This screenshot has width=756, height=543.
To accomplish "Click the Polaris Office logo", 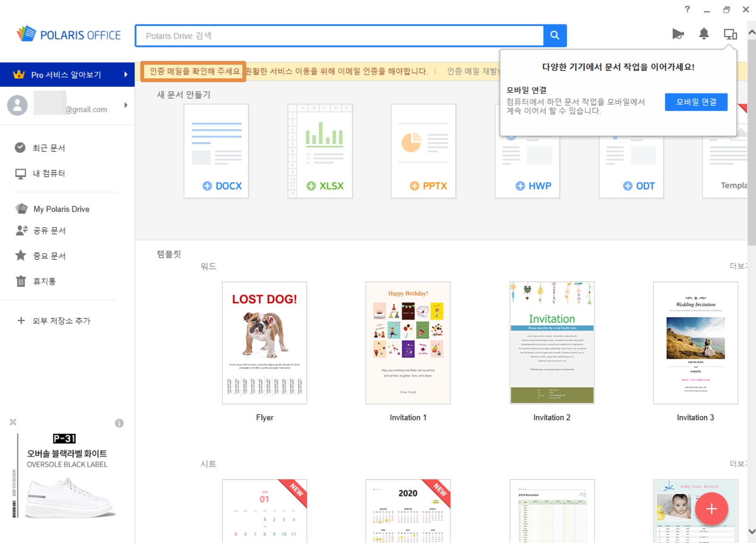I will click(69, 34).
